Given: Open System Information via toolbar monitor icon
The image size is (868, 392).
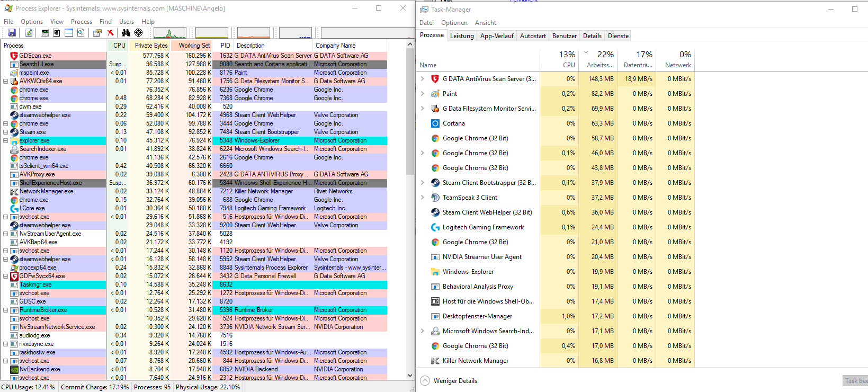Looking at the screenshot, I should point(45,33).
